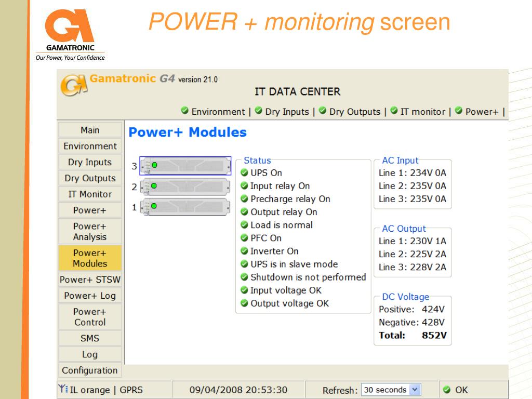
Task: Open the Log sidebar page
Action: pos(90,354)
